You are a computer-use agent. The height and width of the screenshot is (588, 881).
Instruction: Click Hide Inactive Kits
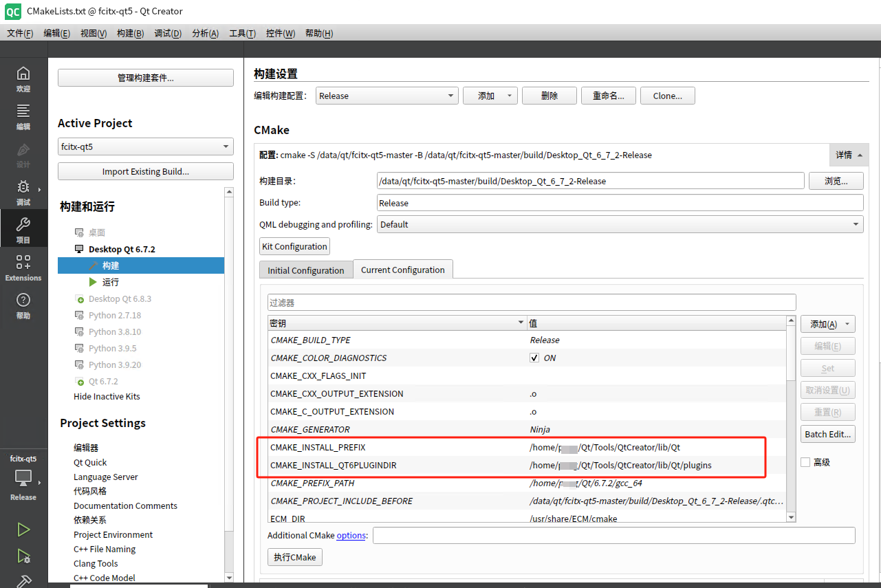tap(107, 397)
